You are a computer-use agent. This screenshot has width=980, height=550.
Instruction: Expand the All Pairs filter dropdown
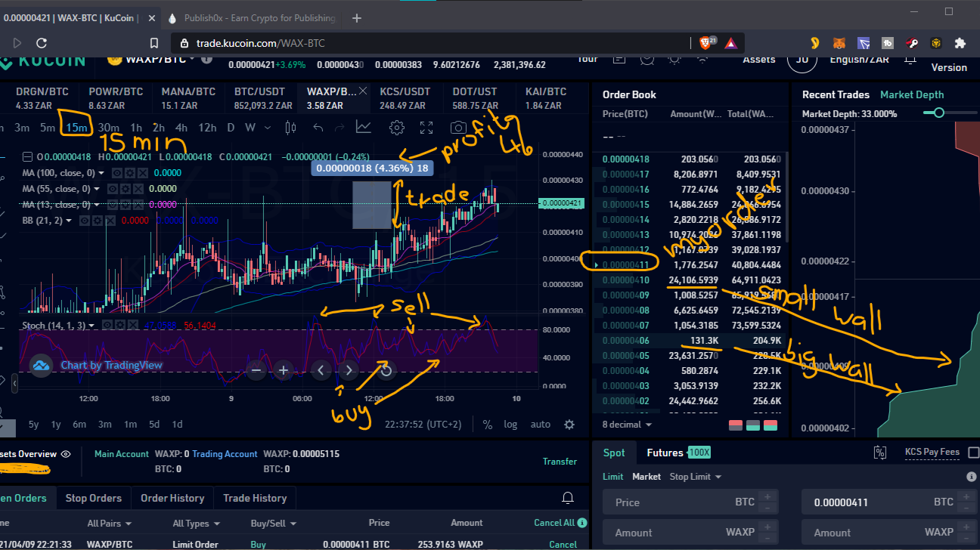tap(109, 523)
